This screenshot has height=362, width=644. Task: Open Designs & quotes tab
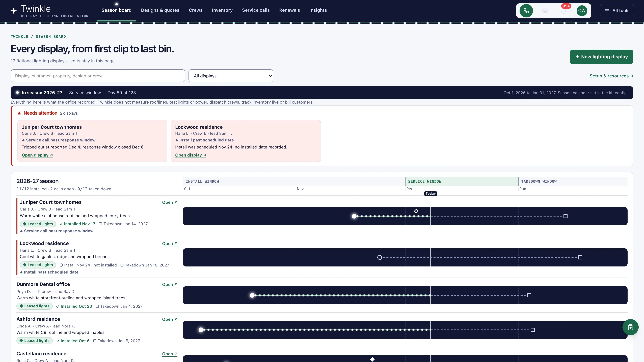point(160,10)
